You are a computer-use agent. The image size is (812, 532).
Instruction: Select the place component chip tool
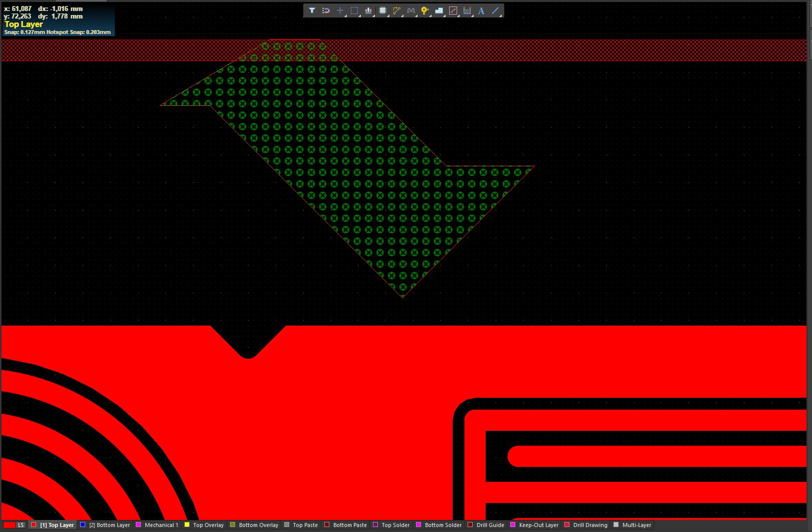pos(382,11)
